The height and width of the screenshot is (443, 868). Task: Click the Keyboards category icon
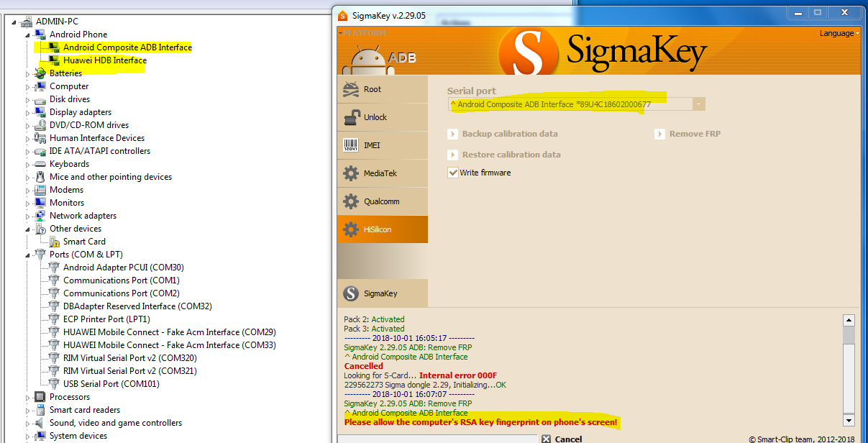41,164
